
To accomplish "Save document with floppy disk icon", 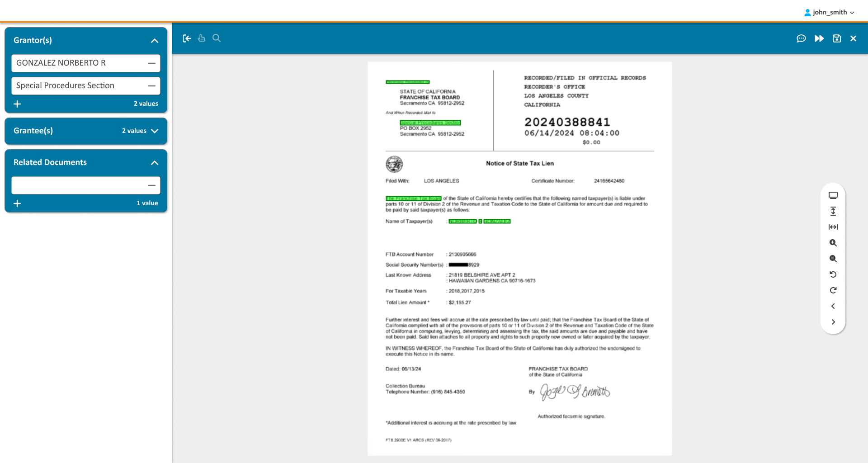I will click(x=837, y=38).
